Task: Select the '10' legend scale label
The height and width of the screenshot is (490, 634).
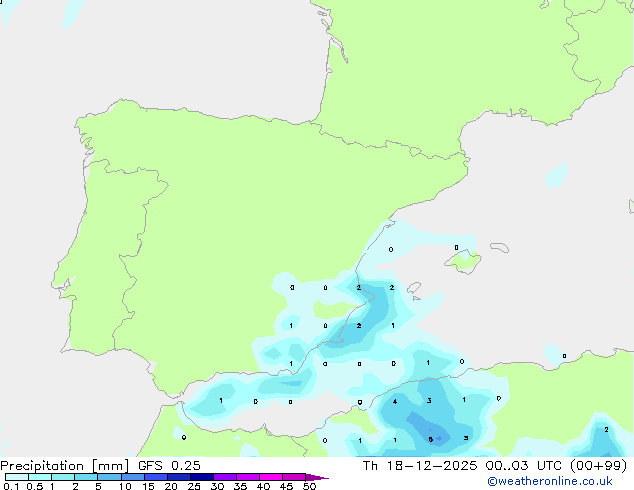Action: 125,486
